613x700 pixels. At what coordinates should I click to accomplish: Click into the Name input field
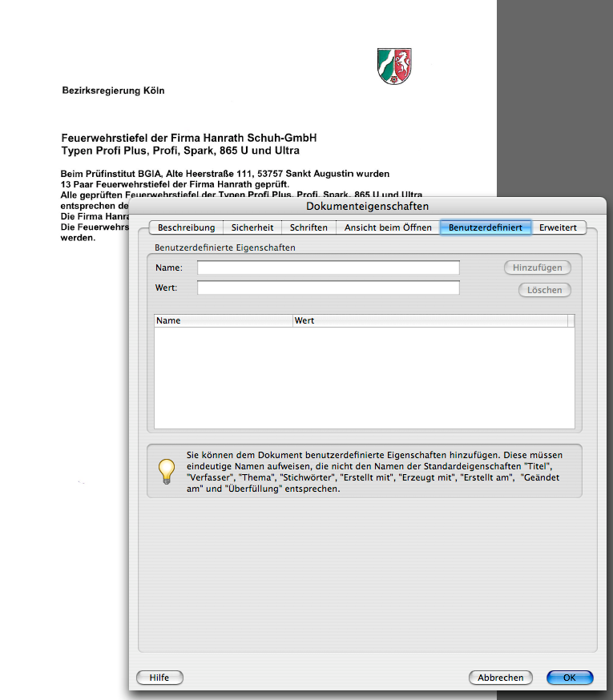[x=329, y=268]
